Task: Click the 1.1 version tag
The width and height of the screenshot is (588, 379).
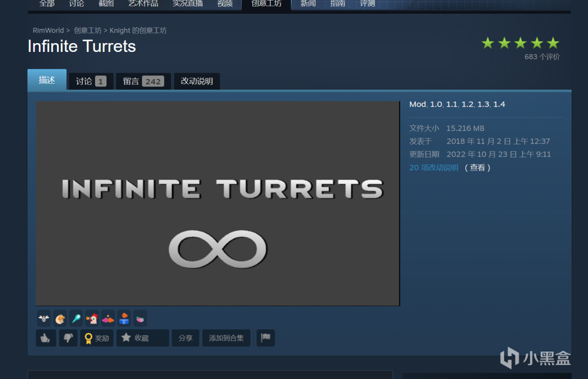Action: coord(452,104)
